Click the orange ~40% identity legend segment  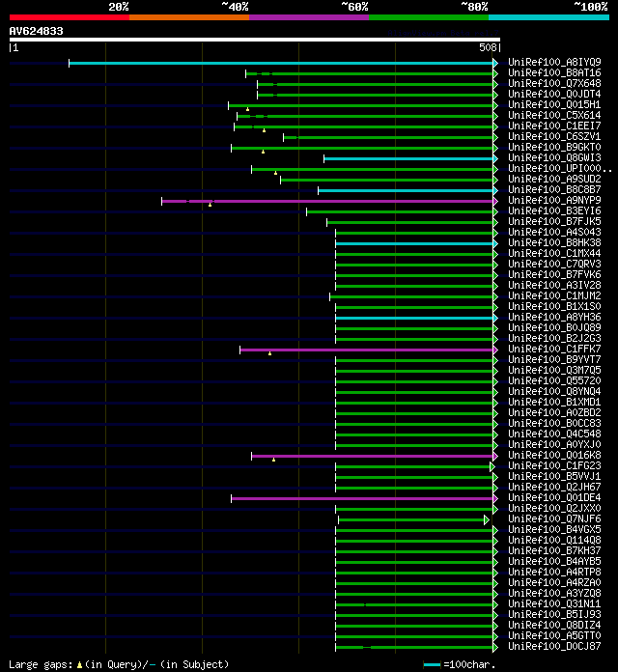pyautogui.click(x=189, y=17)
